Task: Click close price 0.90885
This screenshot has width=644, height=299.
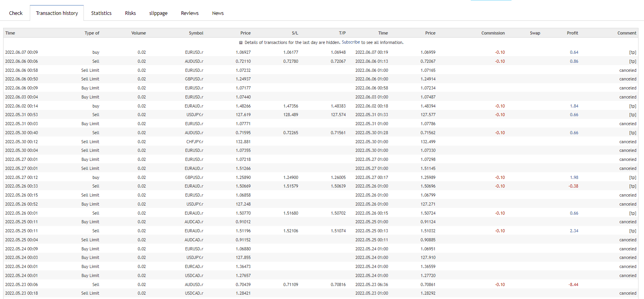Action: click(x=428, y=240)
